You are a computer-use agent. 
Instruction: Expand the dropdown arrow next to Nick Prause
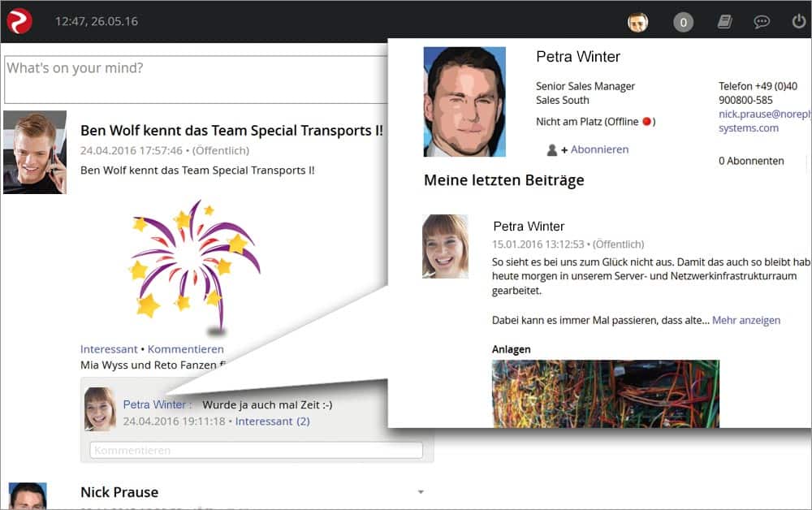coord(421,492)
